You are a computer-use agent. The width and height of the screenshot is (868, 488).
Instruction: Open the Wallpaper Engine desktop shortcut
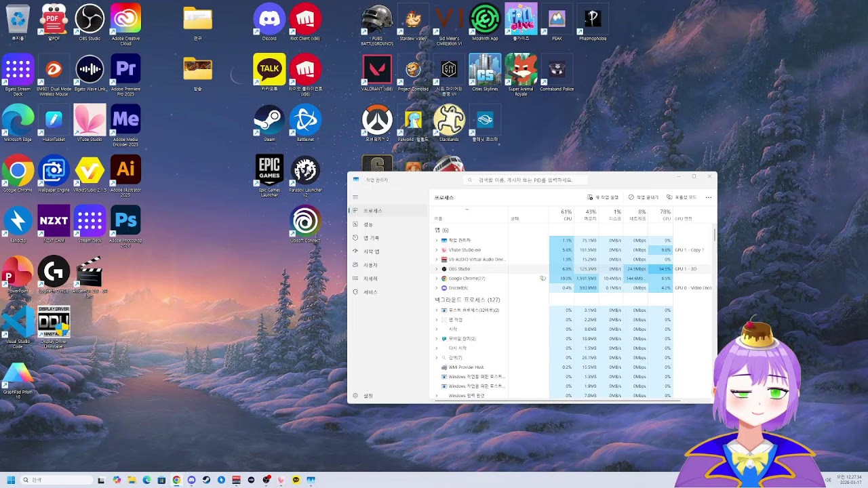(54, 174)
